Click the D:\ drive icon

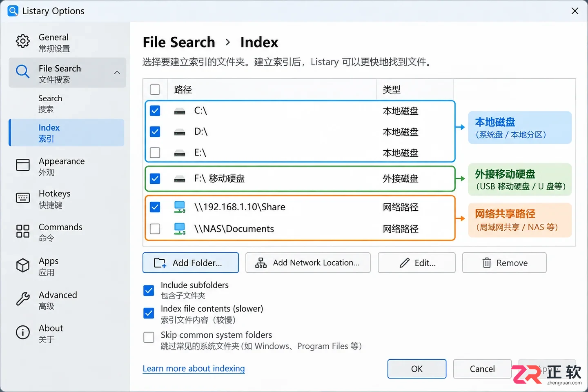pos(180,132)
